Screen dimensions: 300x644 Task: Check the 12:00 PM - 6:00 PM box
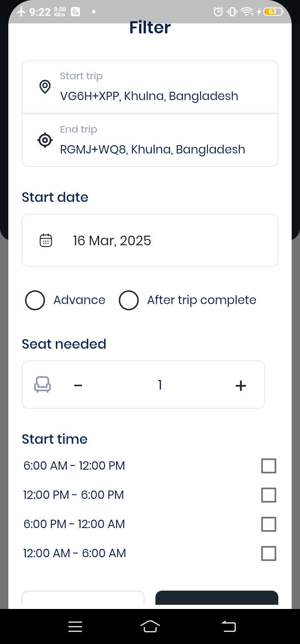pyautogui.click(x=269, y=495)
